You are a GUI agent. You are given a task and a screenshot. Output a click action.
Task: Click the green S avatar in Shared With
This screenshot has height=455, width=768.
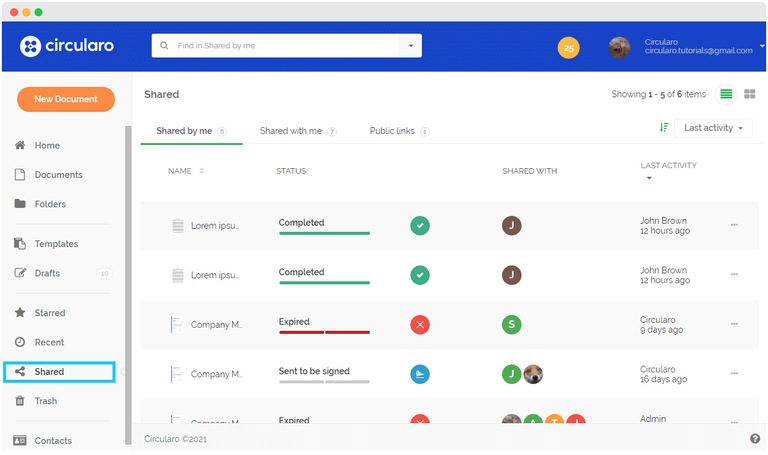(511, 324)
